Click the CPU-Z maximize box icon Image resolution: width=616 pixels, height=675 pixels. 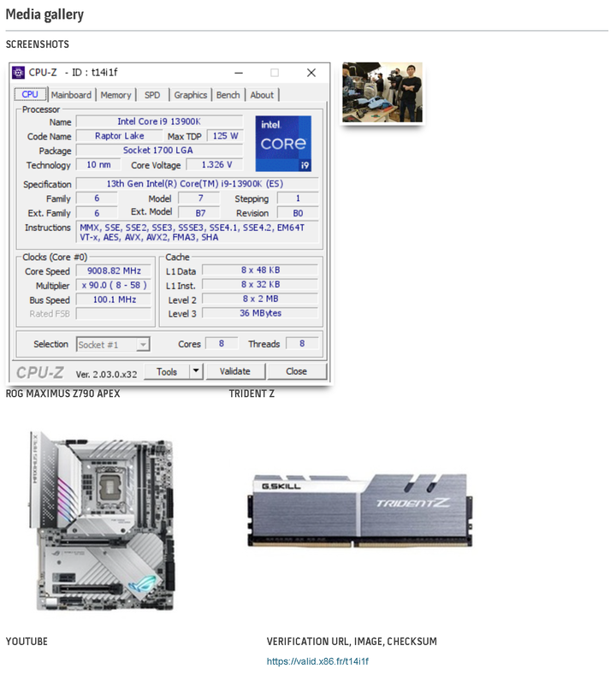tap(275, 73)
